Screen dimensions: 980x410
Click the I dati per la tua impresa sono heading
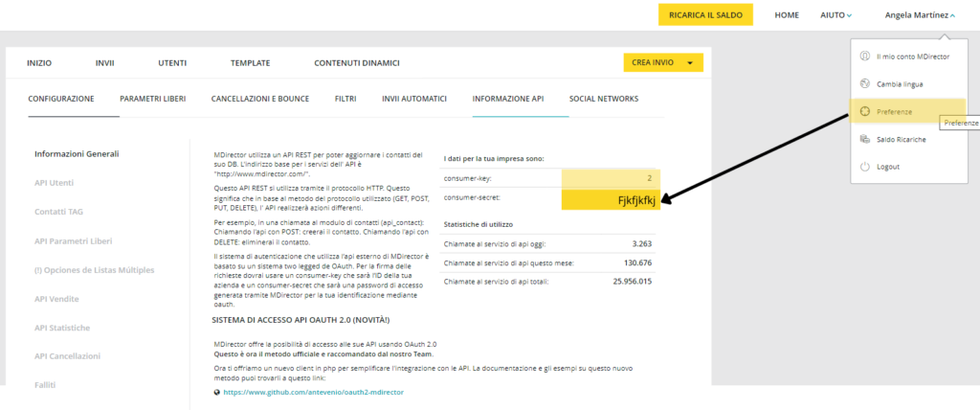click(494, 158)
